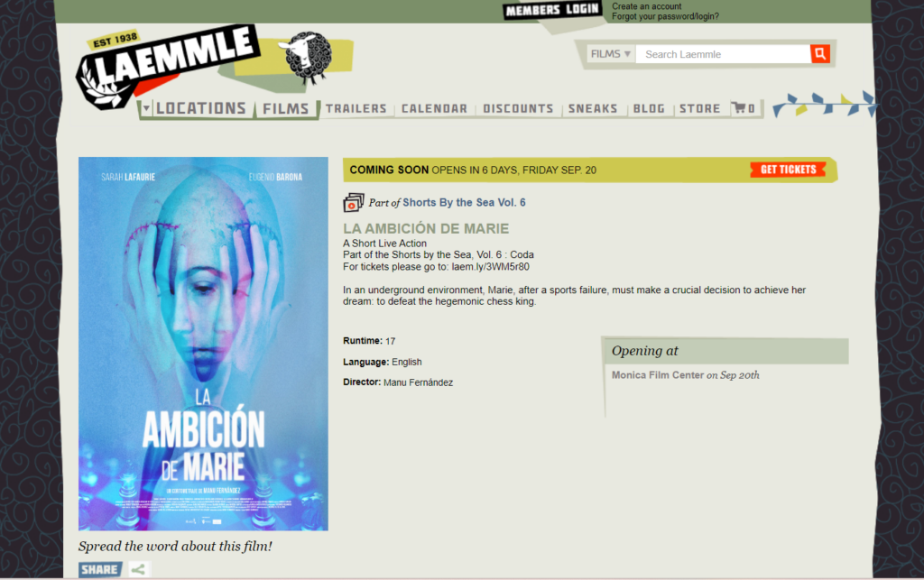Go to the Discounts section
The image size is (924, 580).
[519, 109]
